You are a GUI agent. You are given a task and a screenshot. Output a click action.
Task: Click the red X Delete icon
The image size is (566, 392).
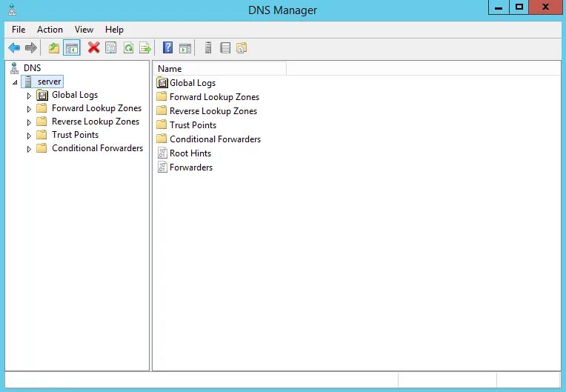click(x=94, y=47)
